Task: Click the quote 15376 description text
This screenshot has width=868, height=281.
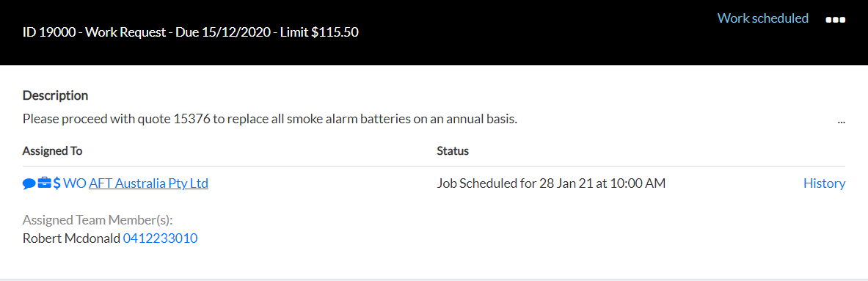Action: click(269, 119)
